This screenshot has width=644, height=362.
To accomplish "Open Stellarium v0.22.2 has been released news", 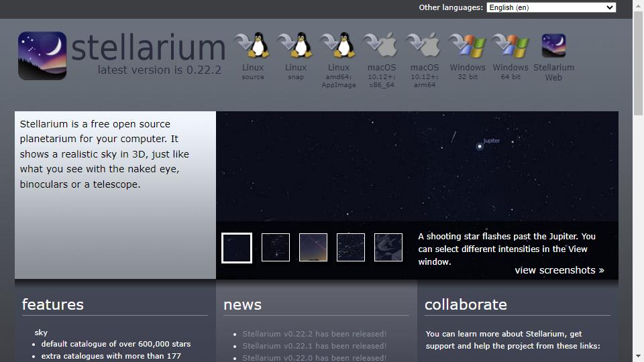I will pos(314,334).
